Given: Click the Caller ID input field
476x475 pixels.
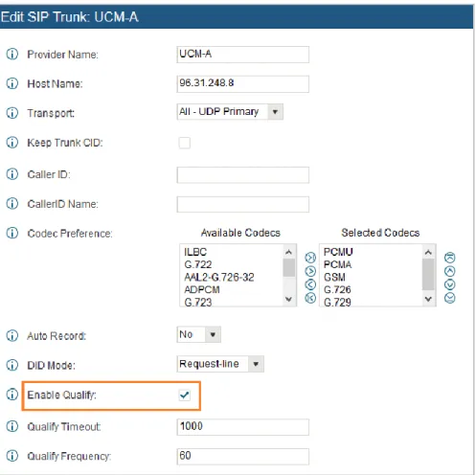Looking at the screenshot, I should click(x=243, y=174).
